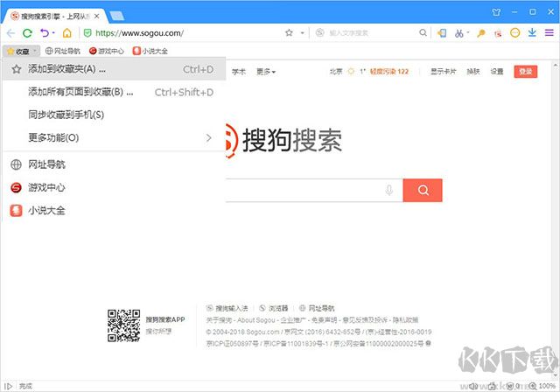This screenshot has height=392, width=560.
Task: Click the zoom 100% status bar control
Action: tap(542, 386)
